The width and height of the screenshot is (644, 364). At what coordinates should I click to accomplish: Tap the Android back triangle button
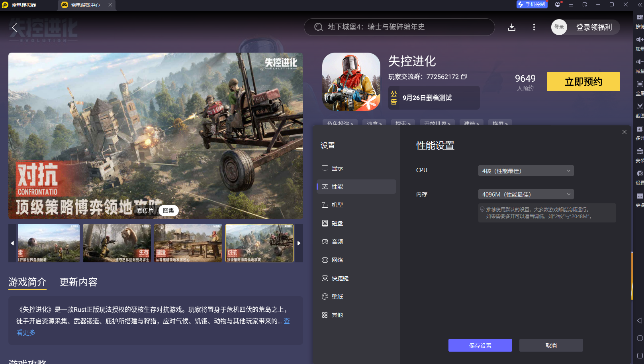(x=640, y=321)
